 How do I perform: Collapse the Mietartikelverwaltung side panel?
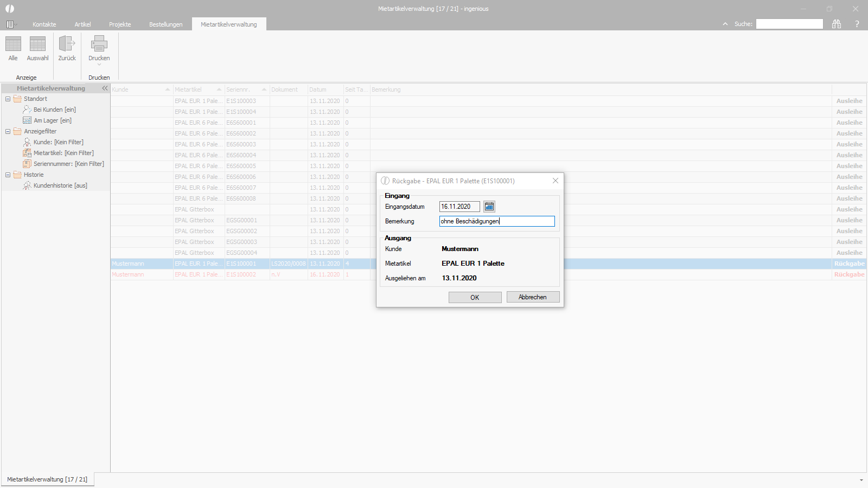pyautogui.click(x=105, y=88)
